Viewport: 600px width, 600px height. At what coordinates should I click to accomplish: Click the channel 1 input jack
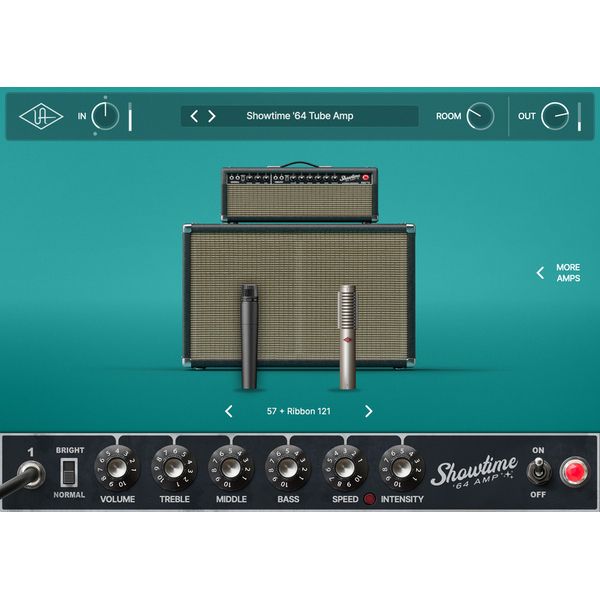click(x=32, y=474)
